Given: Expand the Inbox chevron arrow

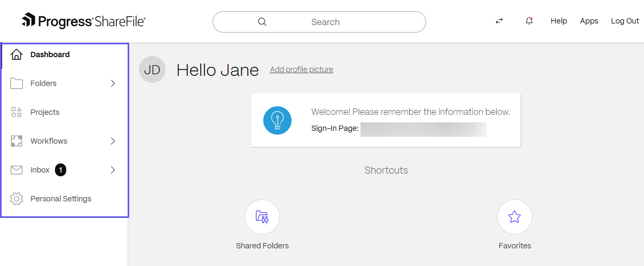Looking at the screenshot, I should pyautogui.click(x=113, y=170).
